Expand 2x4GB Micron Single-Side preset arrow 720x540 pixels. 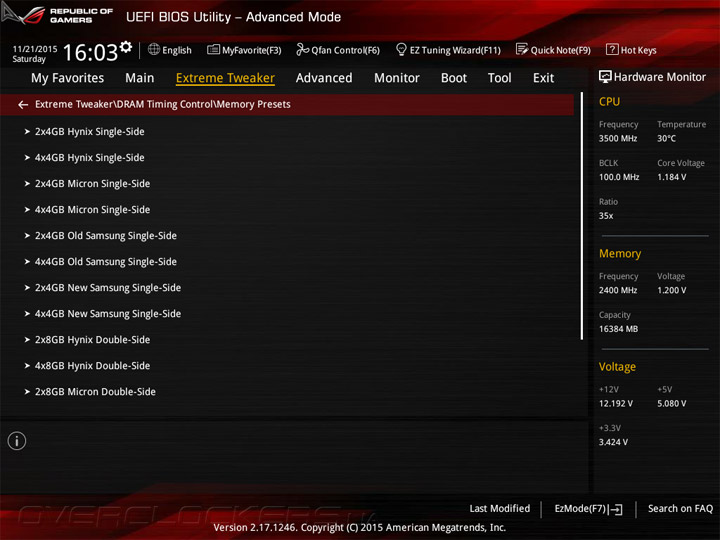click(27, 184)
